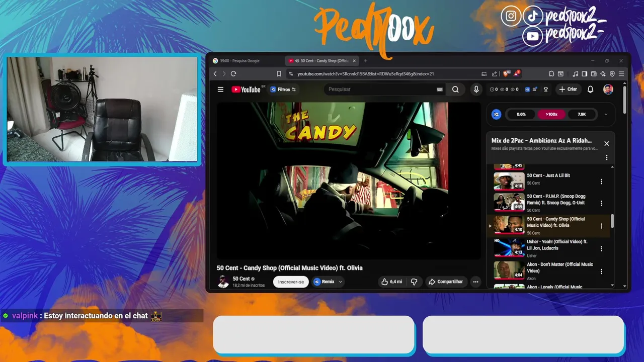Open the 50 Cent channel name link
The height and width of the screenshot is (362, 644).
coord(241,279)
